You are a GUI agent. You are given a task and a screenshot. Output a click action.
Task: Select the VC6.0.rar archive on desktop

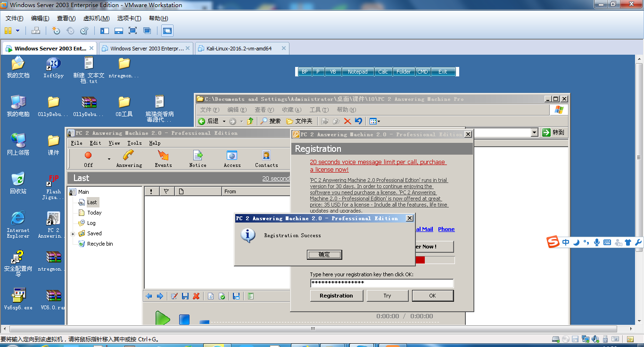click(53, 299)
